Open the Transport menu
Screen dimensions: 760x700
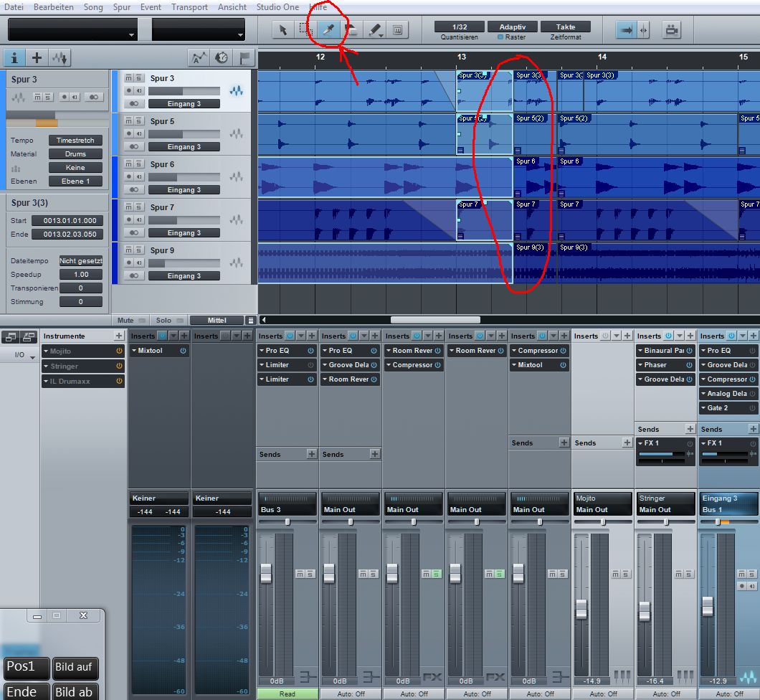tap(189, 6)
